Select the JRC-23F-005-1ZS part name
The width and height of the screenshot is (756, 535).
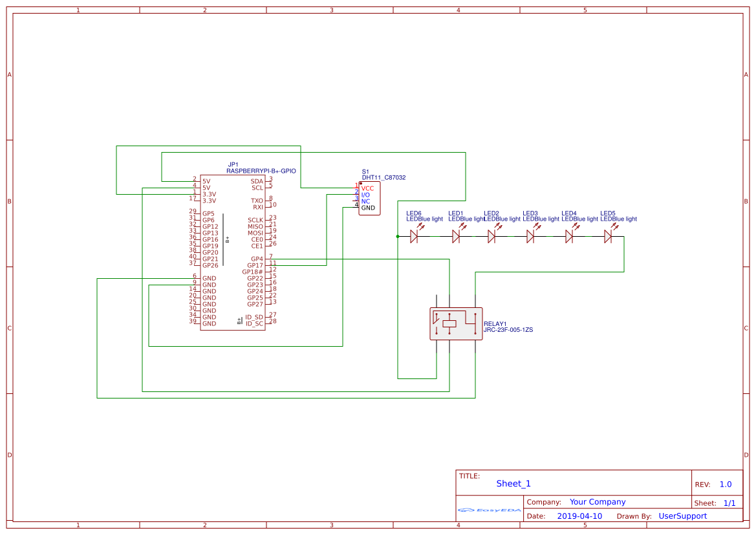[508, 330]
